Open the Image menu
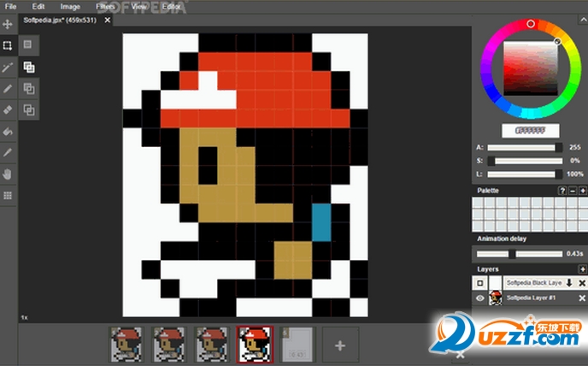Viewport: 588px width, 366px height. tap(70, 7)
